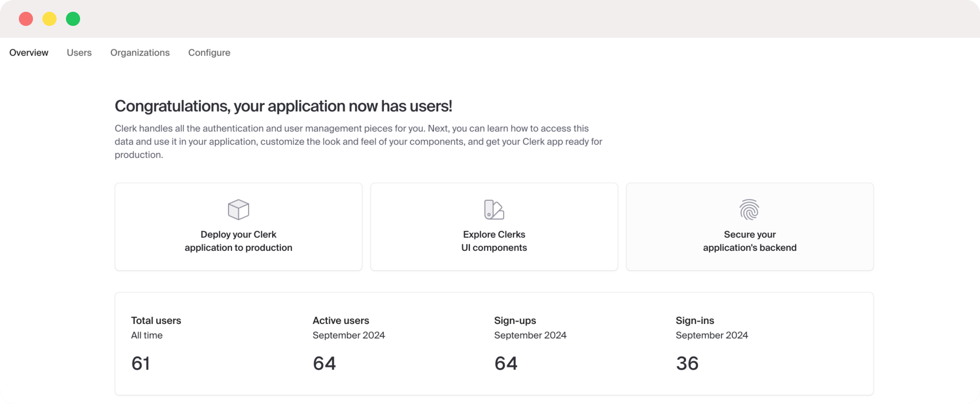Select the "Explore Clerks UI components" card title

(494, 241)
